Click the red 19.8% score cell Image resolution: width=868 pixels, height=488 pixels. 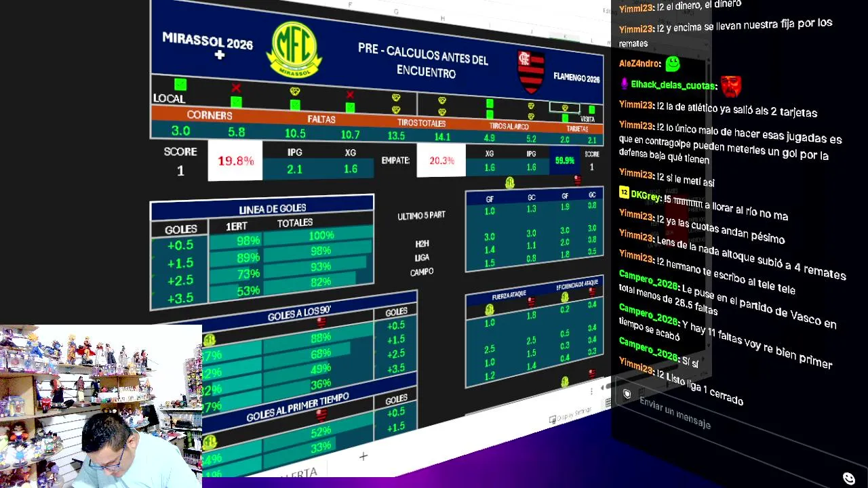pyautogui.click(x=235, y=161)
